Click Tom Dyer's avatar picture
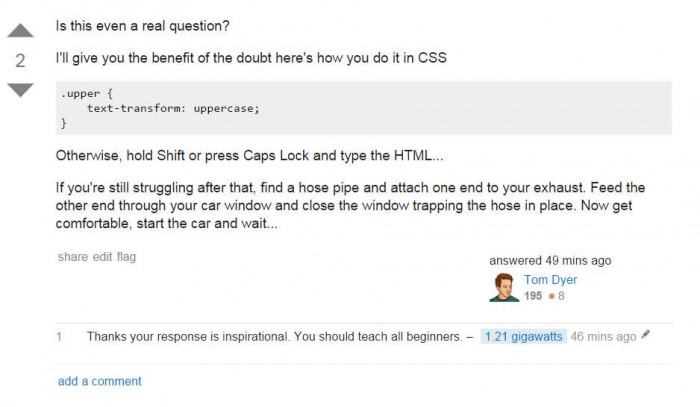This screenshot has height=407, width=700. point(504,287)
